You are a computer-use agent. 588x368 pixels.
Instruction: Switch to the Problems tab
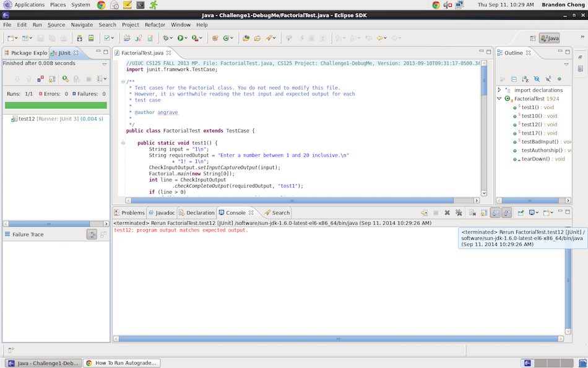[132, 212]
